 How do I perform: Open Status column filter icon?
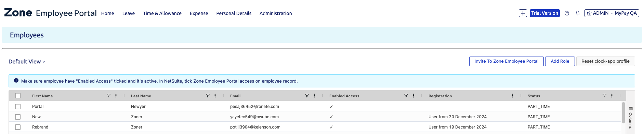[604, 96]
